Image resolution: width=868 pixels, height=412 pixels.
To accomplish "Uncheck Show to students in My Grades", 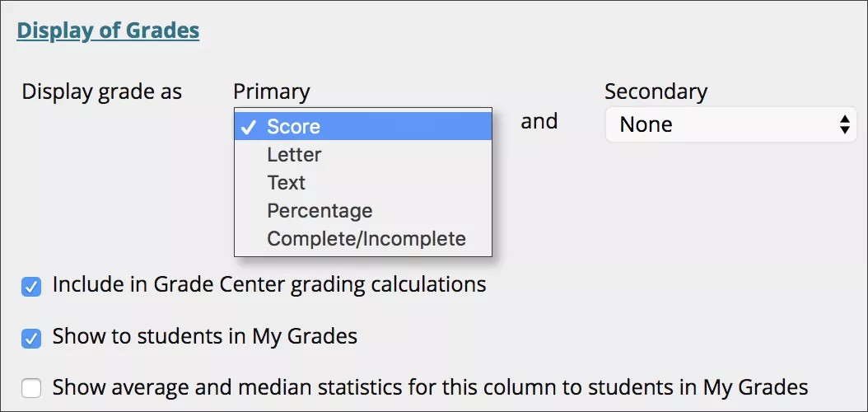I will click(x=31, y=338).
